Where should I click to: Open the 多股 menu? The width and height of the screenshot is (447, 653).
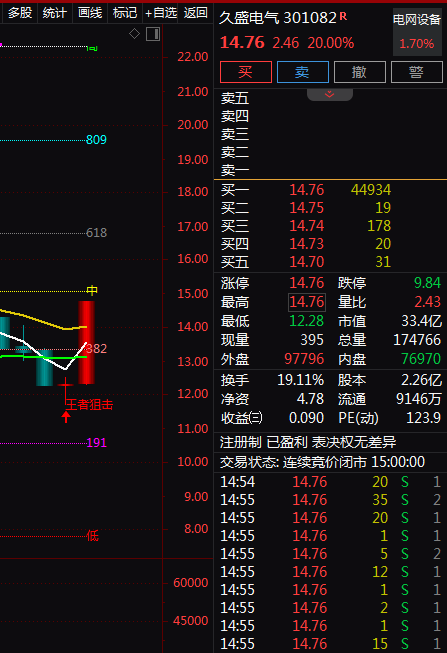[x=20, y=13]
